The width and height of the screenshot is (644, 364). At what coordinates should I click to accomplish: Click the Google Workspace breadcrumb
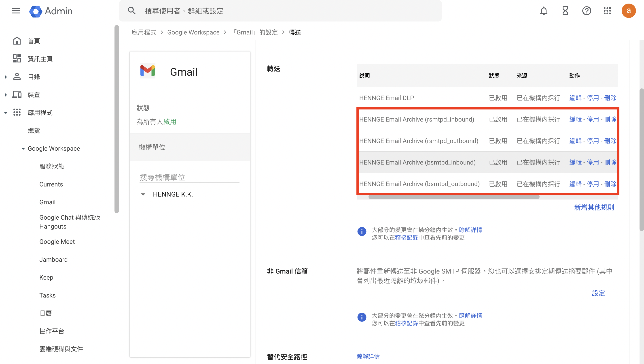[193, 32]
